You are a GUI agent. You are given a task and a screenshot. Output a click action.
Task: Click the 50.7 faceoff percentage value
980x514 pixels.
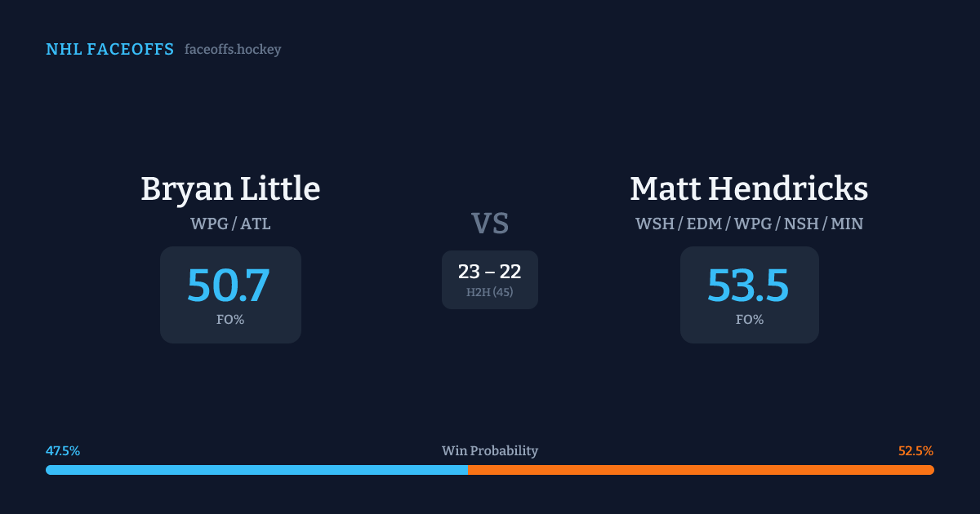pyautogui.click(x=229, y=286)
